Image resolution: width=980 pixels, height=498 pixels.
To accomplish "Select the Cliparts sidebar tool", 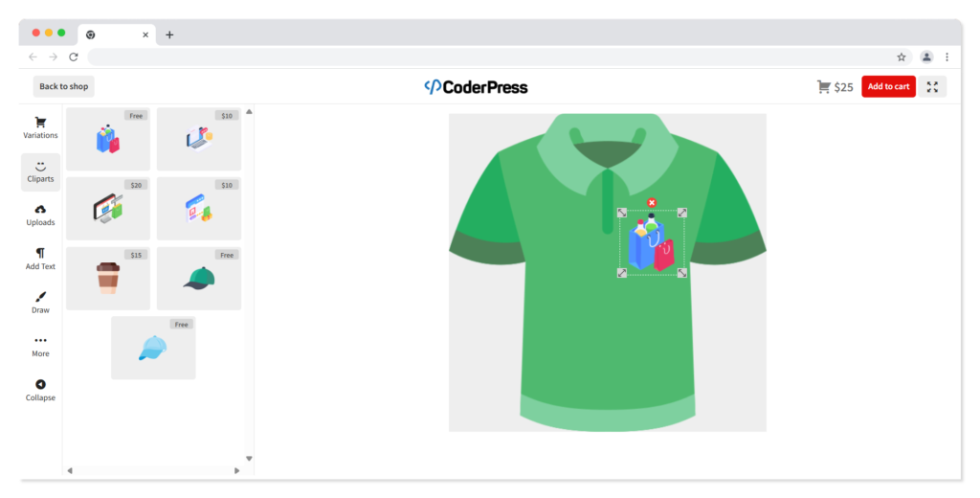I will tap(40, 171).
